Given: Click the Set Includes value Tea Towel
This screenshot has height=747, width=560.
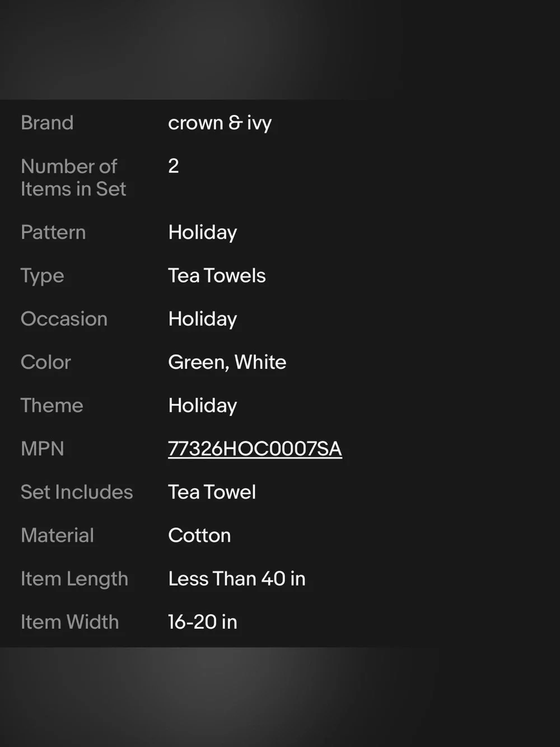Looking at the screenshot, I should click(x=212, y=492).
